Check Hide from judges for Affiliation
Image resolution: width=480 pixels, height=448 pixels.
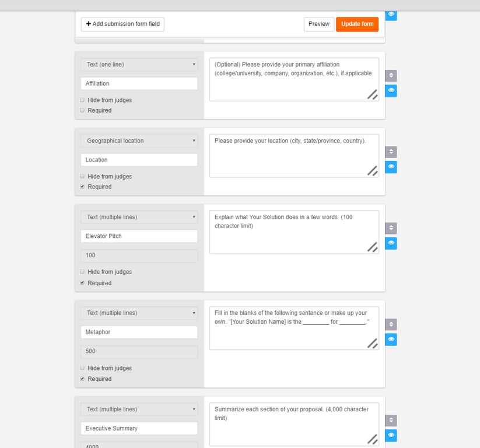coord(82,100)
